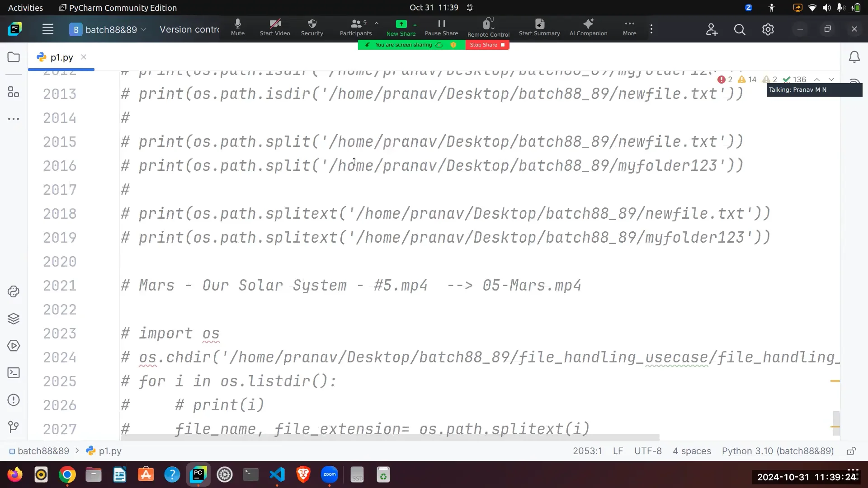Open the Project folder panel

pos(14,57)
